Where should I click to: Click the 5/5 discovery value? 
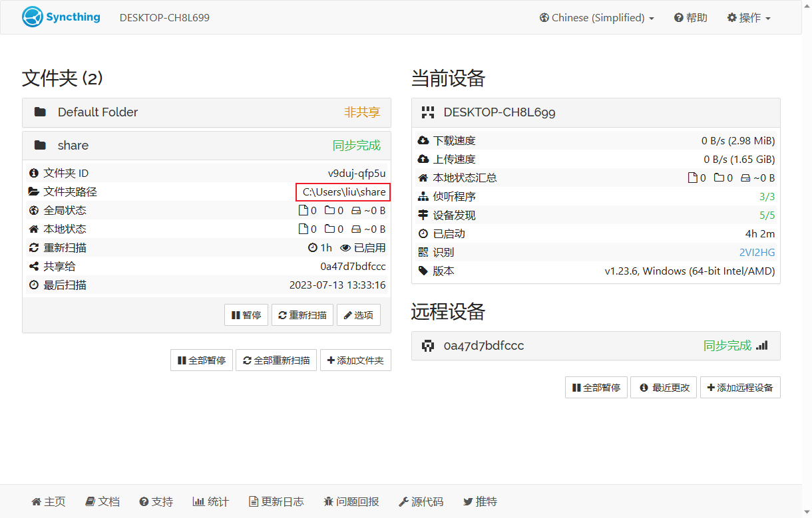767,215
